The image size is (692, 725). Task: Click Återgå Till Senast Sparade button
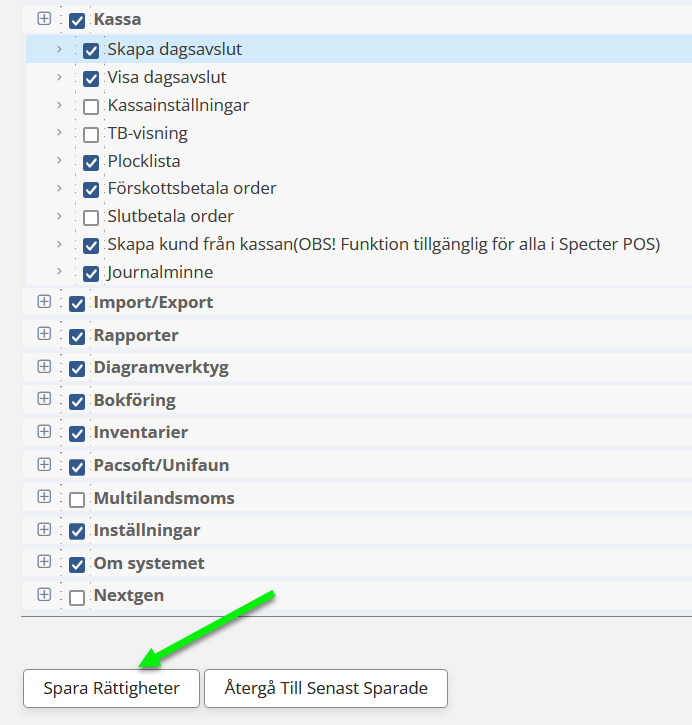(325, 688)
